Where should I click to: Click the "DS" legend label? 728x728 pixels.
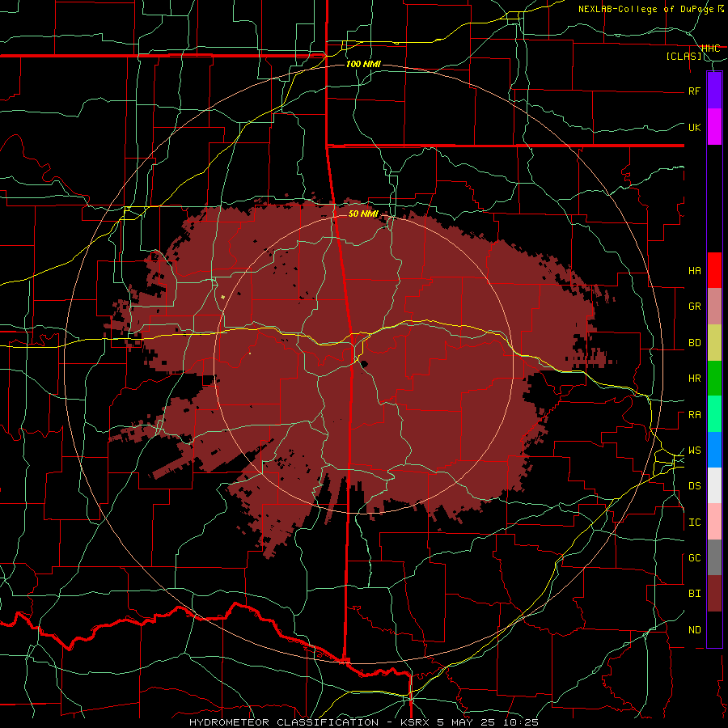coord(694,486)
